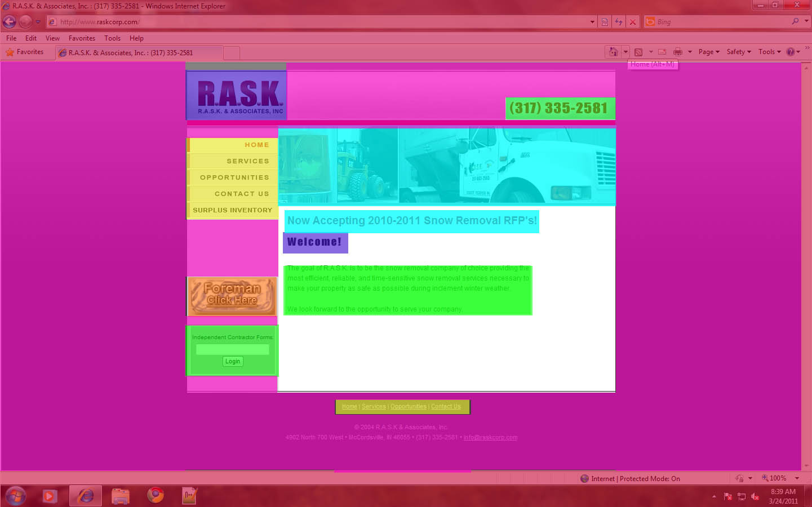This screenshot has width=812, height=507.
Task: Expand the Safety dropdown menu
Action: click(738, 52)
